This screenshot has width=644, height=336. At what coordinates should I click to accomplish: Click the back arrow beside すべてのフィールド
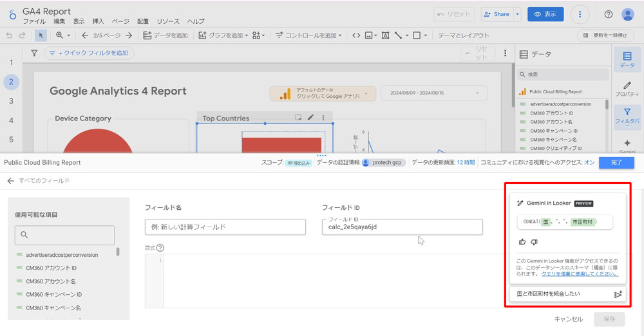10,181
